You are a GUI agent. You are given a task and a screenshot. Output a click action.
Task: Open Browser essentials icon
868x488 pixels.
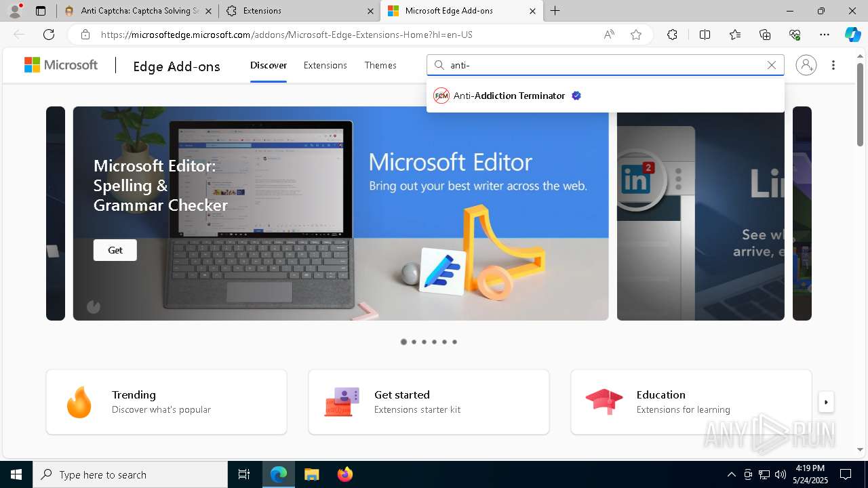click(795, 35)
